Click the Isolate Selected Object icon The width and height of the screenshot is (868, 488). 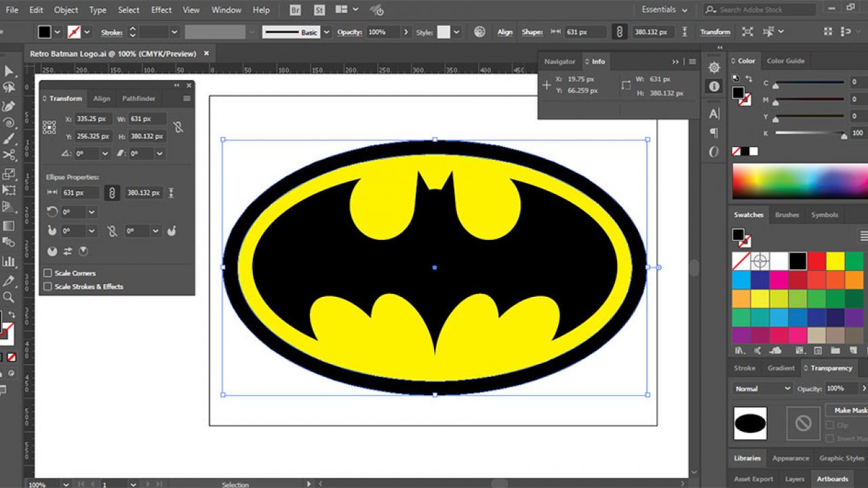pyautogui.click(x=747, y=32)
